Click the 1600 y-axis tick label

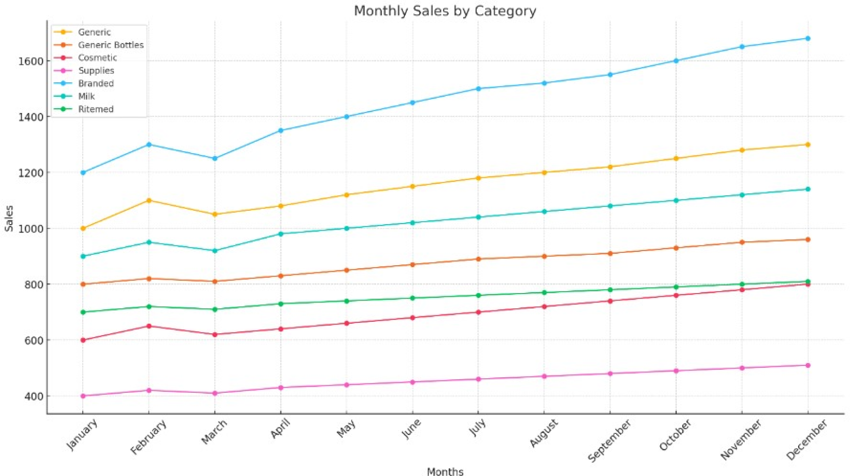(x=31, y=61)
